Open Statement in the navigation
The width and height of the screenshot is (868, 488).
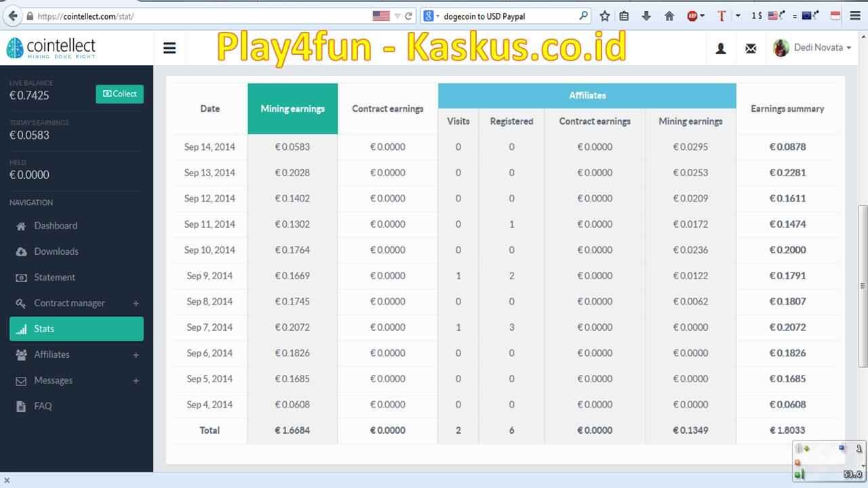(54, 277)
